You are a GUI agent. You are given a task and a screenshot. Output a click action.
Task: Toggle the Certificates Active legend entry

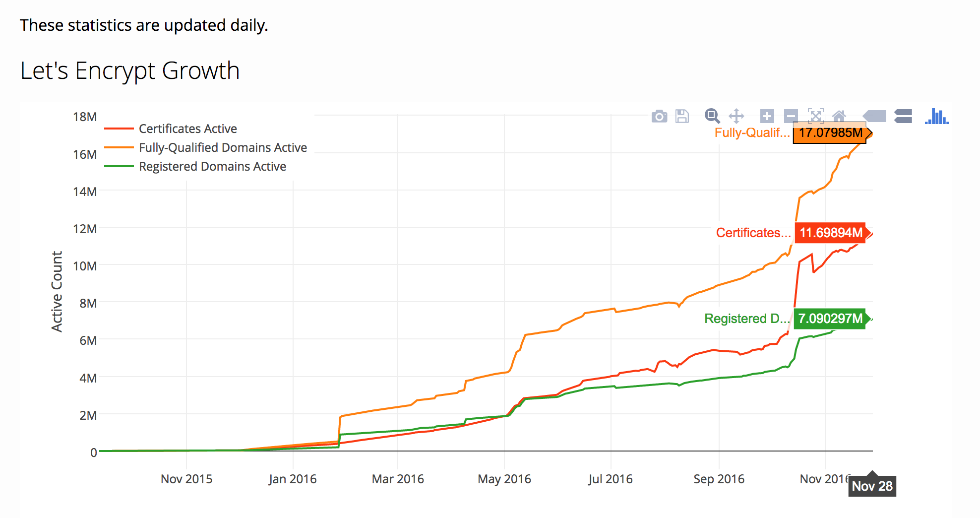(x=171, y=129)
